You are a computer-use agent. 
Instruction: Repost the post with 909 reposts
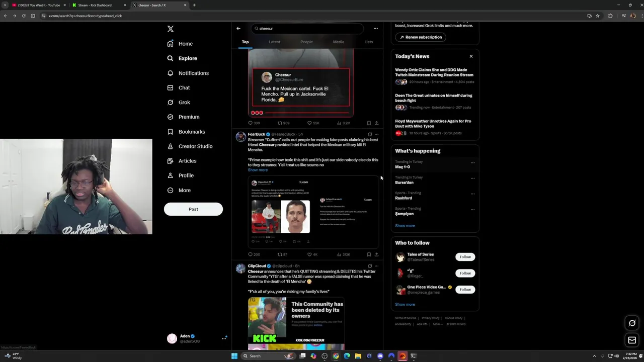[284, 123]
